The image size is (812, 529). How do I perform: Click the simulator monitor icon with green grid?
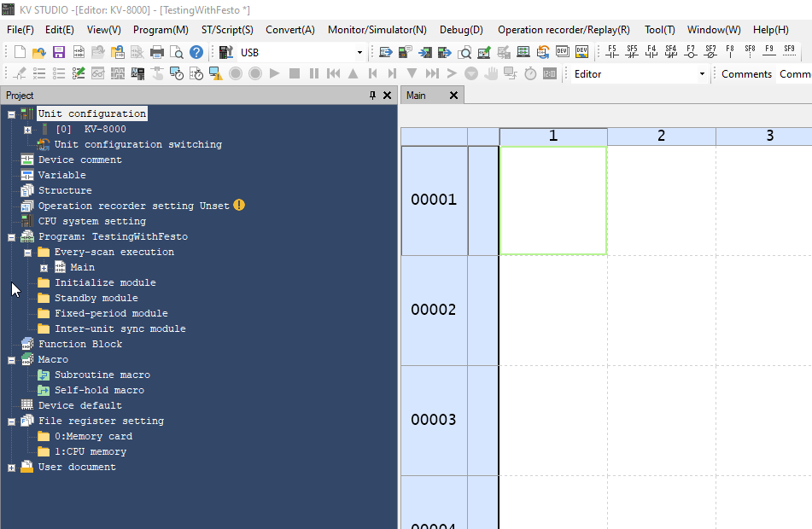pyautogui.click(x=523, y=52)
